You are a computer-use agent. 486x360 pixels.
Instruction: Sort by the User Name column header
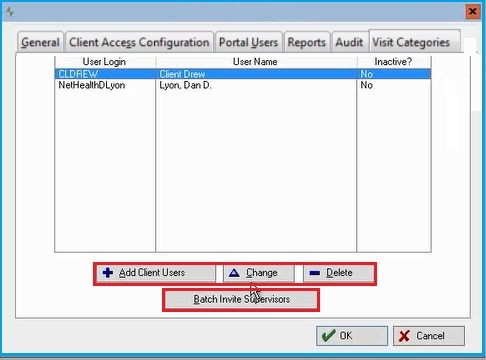[x=256, y=62]
